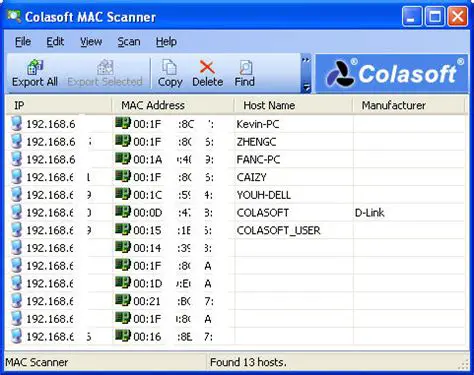Click the network card icon in Kevin-PC row
The height and width of the screenshot is (375, 474).
point(123,123)
